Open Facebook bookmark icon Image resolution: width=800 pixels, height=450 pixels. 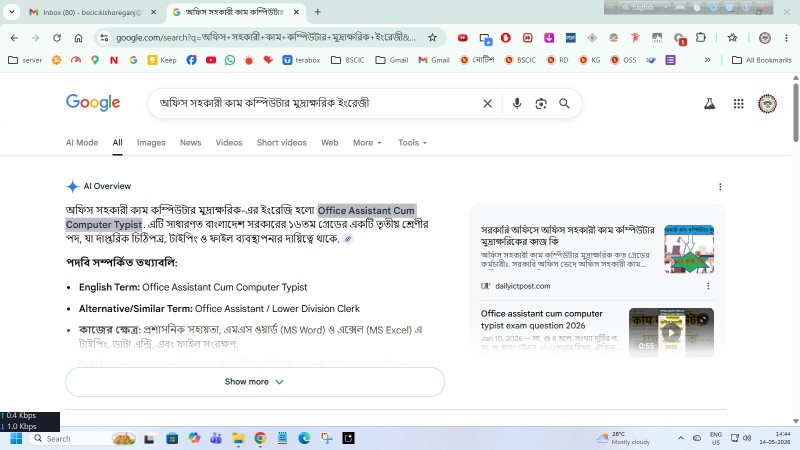[x=191, y=60]
